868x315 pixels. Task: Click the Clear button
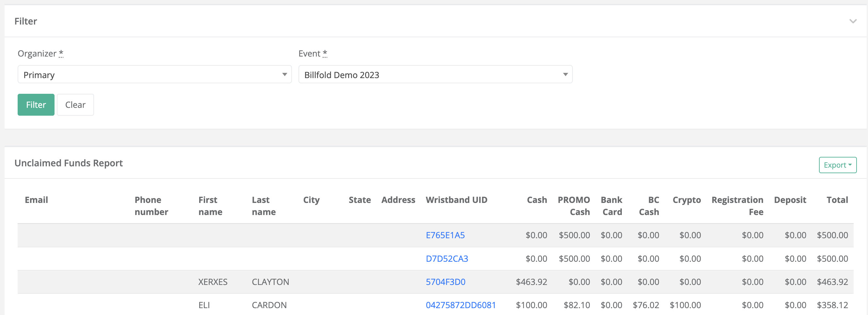(x=75, y=105)
